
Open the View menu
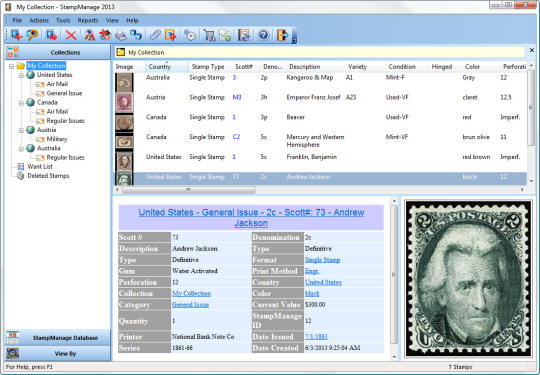[x=112, y=20]
